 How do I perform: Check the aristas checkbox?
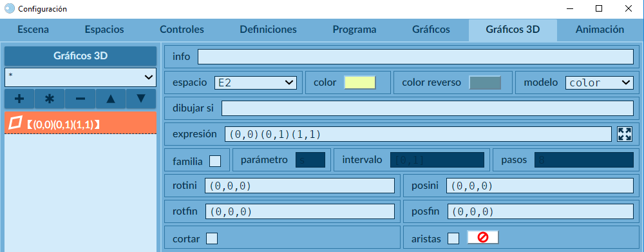[453, 238]
